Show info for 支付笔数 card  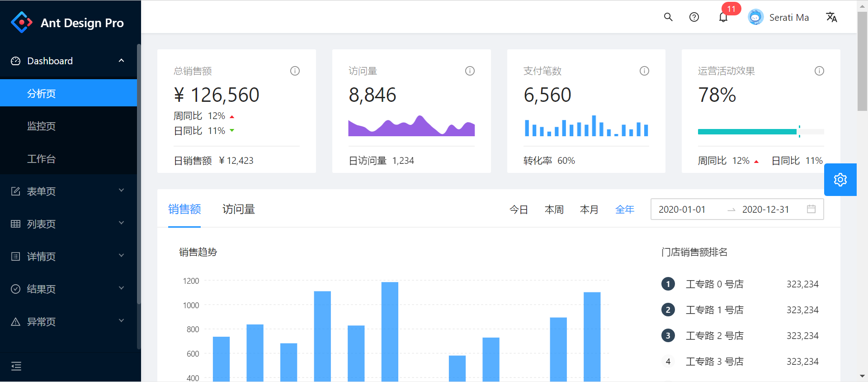coord(644,71)
